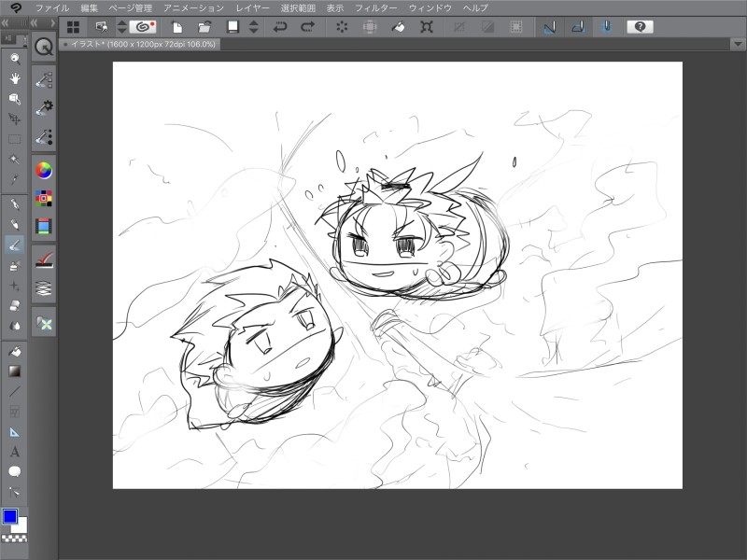
Task: Select the Figure line tool
Action: pyautogui.click(x=15, y=391)
